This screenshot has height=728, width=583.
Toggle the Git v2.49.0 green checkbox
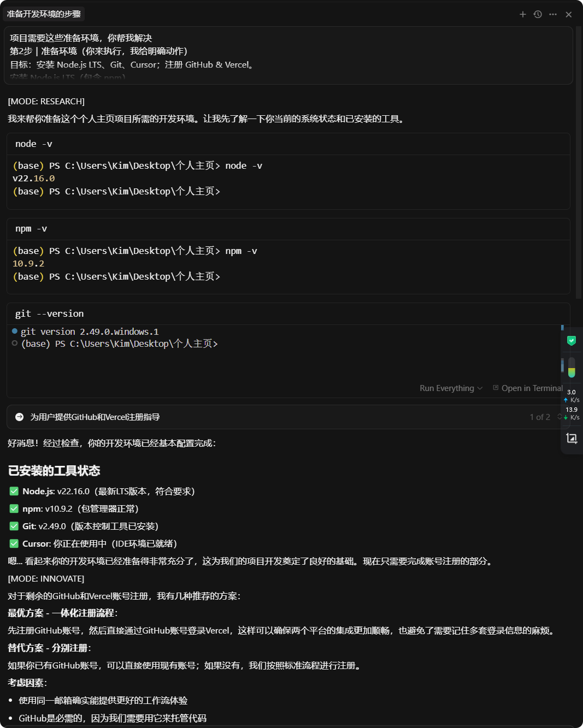tap(14, 526)
